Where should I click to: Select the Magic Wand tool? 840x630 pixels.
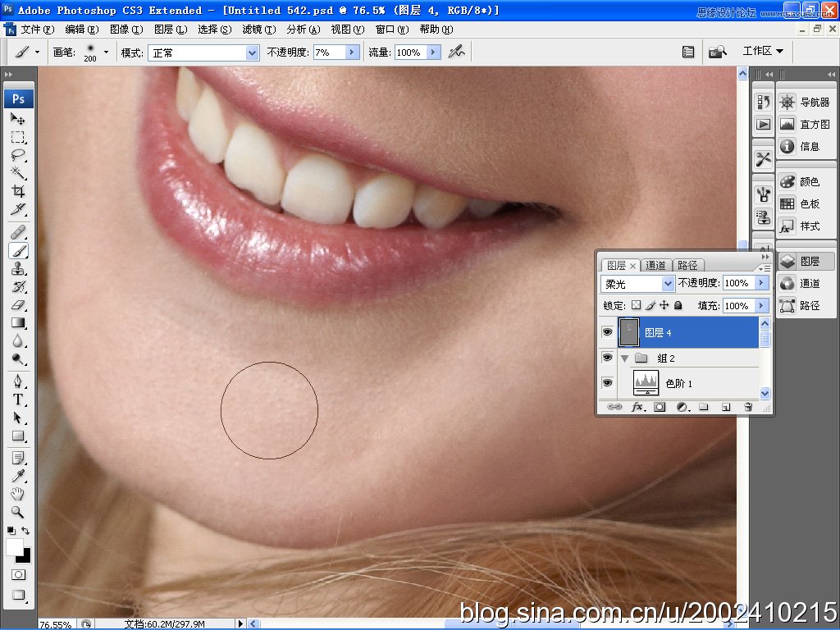(18, 173)
